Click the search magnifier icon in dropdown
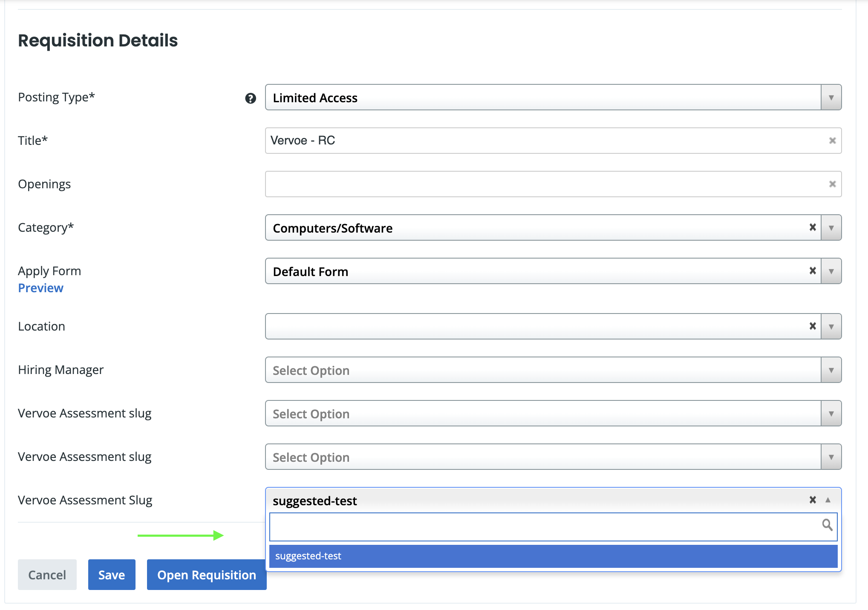The image size is (868, 610). (x=827, y=525)
